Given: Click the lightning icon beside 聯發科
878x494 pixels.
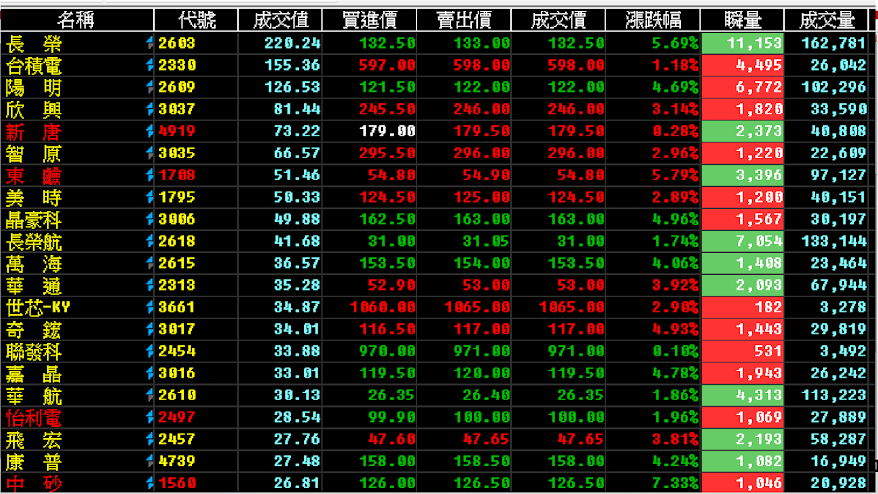Looking at the screenshot, I should click(x=150, y=351).
